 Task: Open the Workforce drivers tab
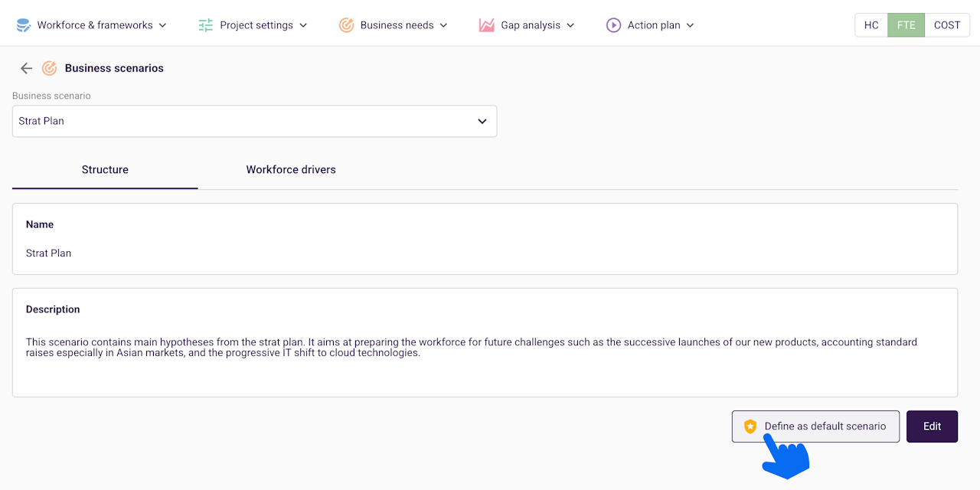pyautogui.click(x=291, y=169)
